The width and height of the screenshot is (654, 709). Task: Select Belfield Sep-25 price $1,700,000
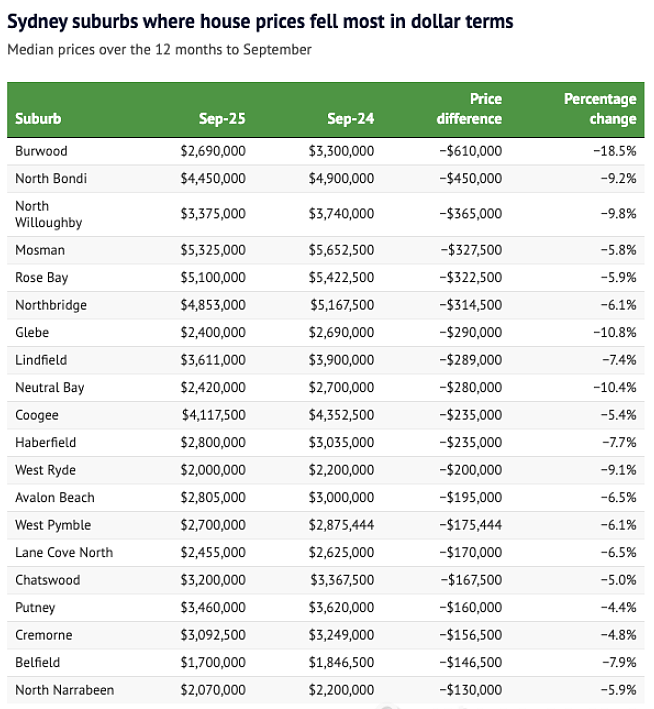pos(213,663)
